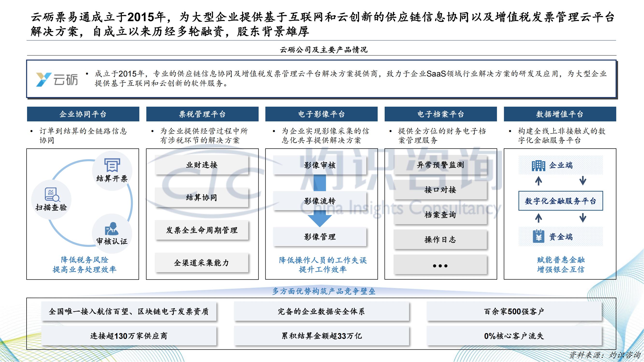Click the 全渠道采集能力 box

[x=201, y=263]
